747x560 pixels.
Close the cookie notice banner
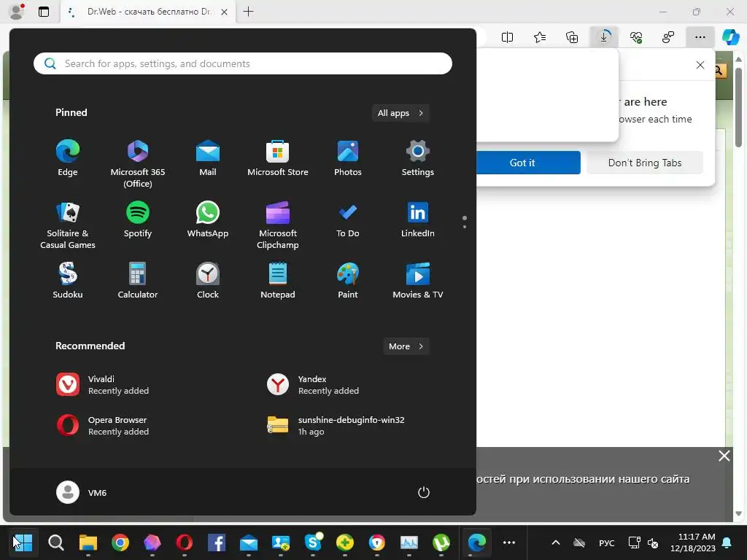pyautogui.click(x=724, y=456)
